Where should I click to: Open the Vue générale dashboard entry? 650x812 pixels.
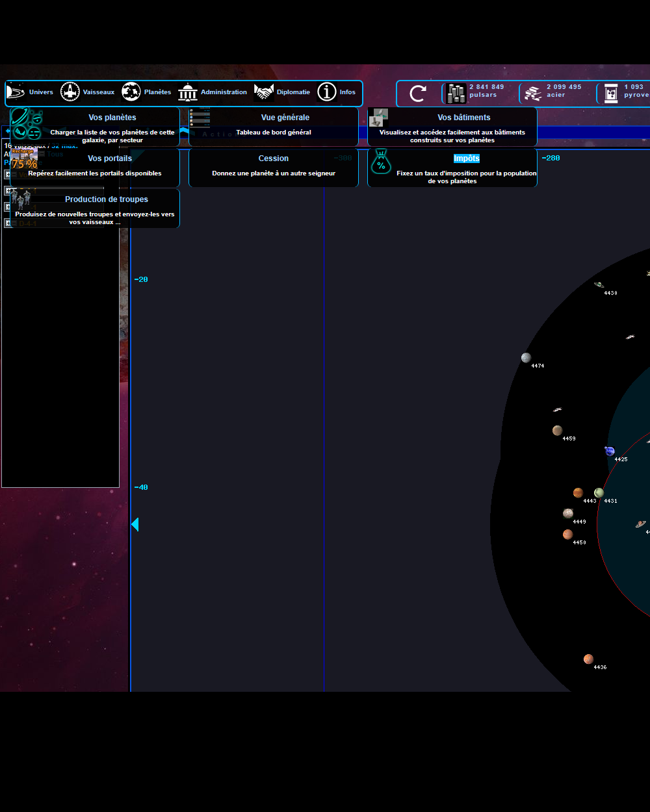click(x=285, y=118)
